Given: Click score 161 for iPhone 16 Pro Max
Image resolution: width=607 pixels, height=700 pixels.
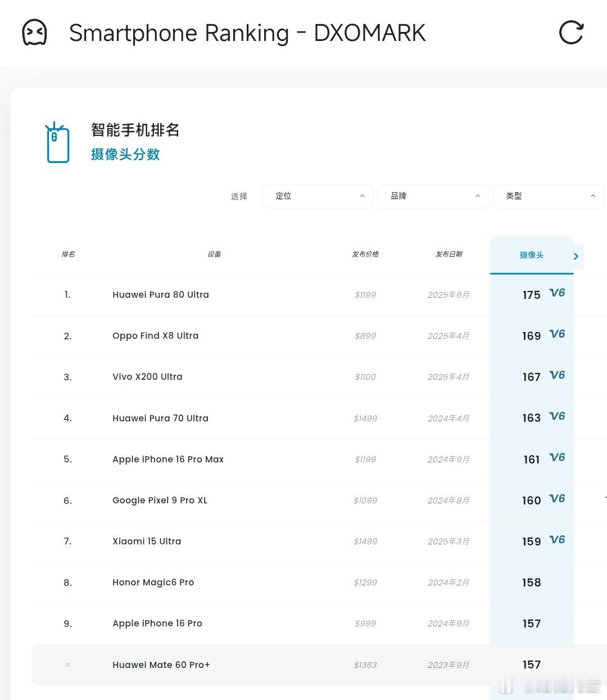Looking at the screenshot, I should tap(532, 460).
